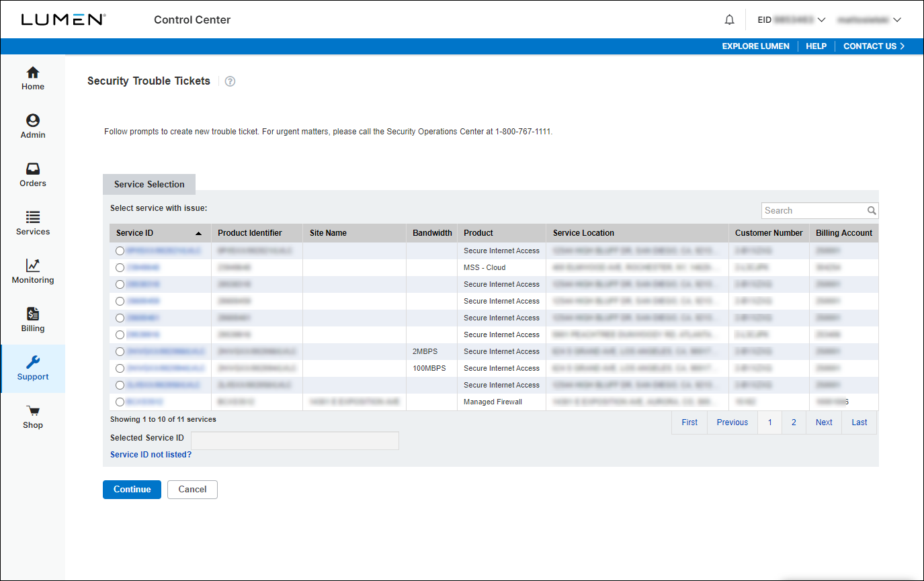Image resolution: width=924 pixels, height=581 pixels.
Task: Go to Last page of services
Action: coord(859,422)
